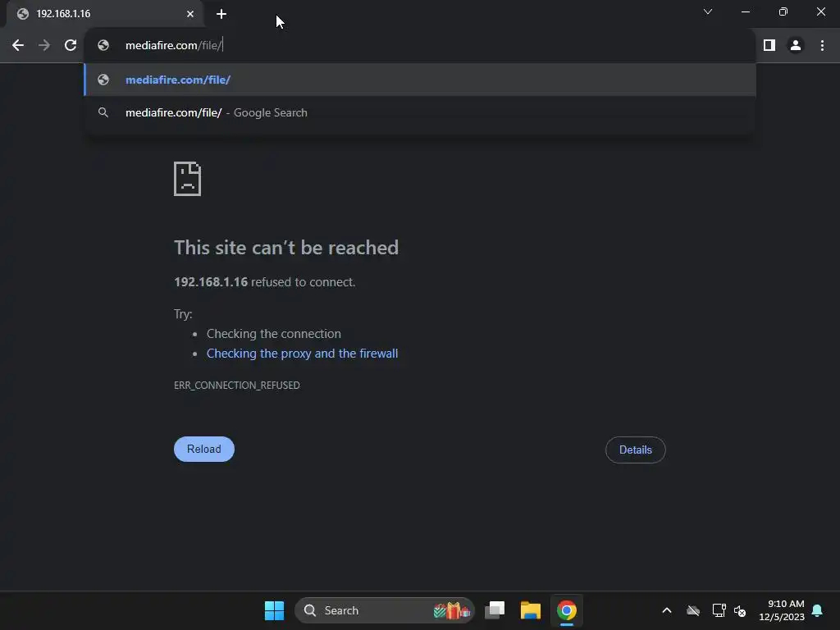The height and width of the screenshot is (630, 840).
Task: Click the OneDrive cloud tray icon
Action: click(x=693, y=610)
